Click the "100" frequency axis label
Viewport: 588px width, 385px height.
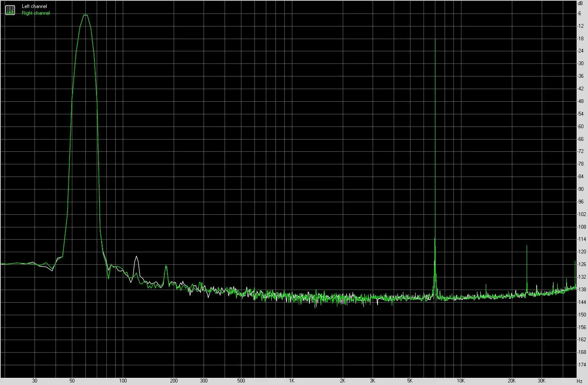pos(123,381)
